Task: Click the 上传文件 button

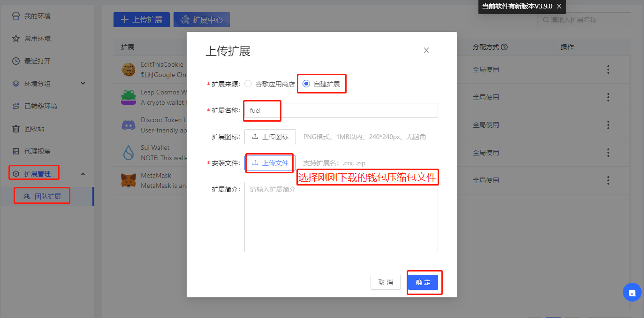Action: (x=270, y=163)
